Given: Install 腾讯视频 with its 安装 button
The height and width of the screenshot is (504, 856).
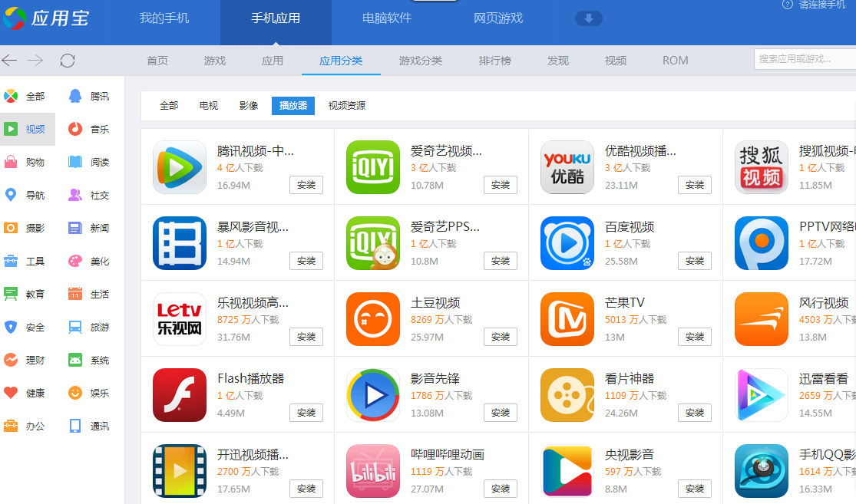Looking at the screenshot, I should coord(306,185).
